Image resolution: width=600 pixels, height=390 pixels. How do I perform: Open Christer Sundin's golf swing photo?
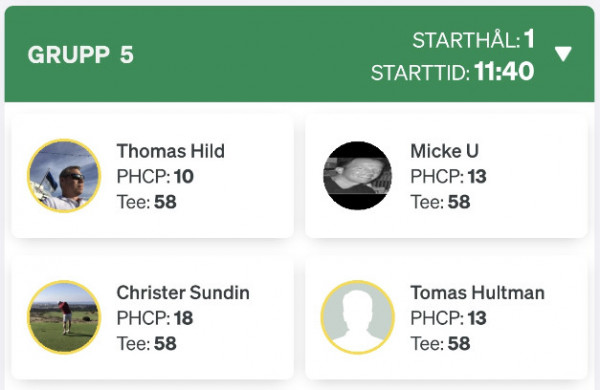[x=64, y=317]
